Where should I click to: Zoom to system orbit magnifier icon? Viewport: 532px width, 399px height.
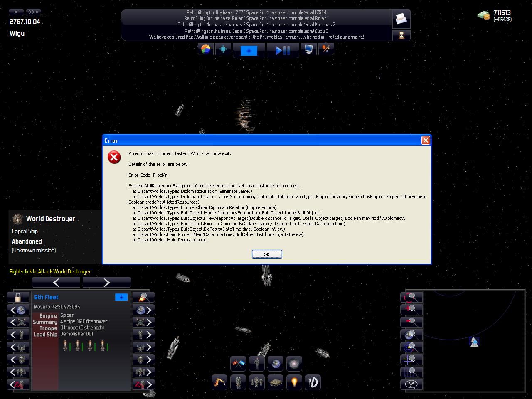411,347
